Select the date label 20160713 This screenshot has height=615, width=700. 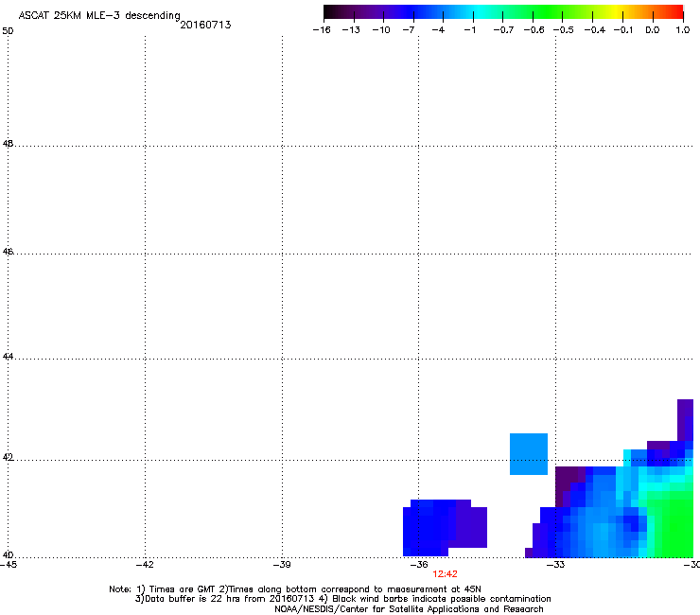click(x=205, y=25)
